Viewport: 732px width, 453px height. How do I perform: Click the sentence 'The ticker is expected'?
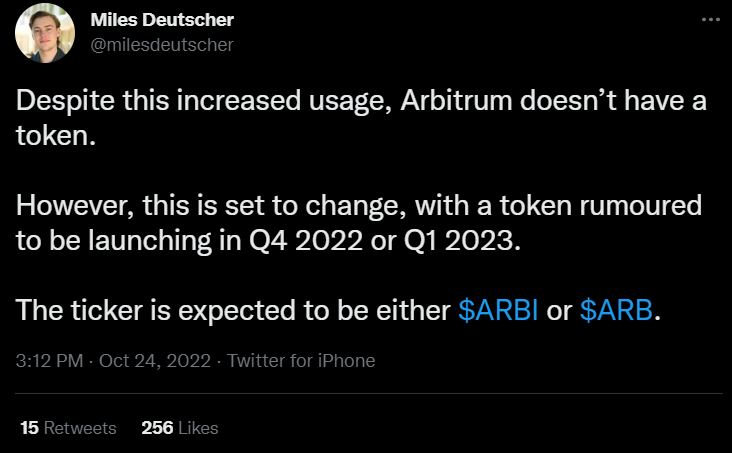230,311
